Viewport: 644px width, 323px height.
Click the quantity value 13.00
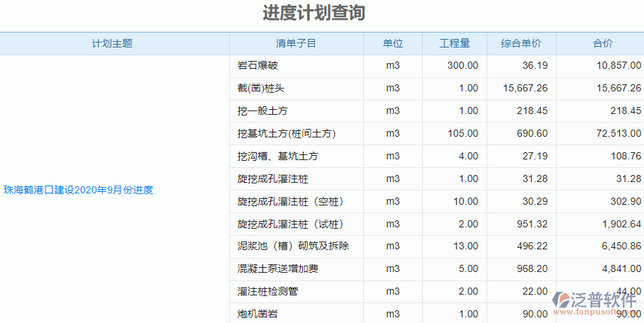coord(465,246)
